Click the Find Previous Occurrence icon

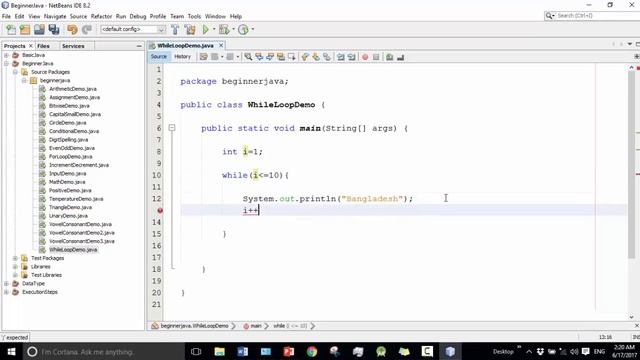259,57
